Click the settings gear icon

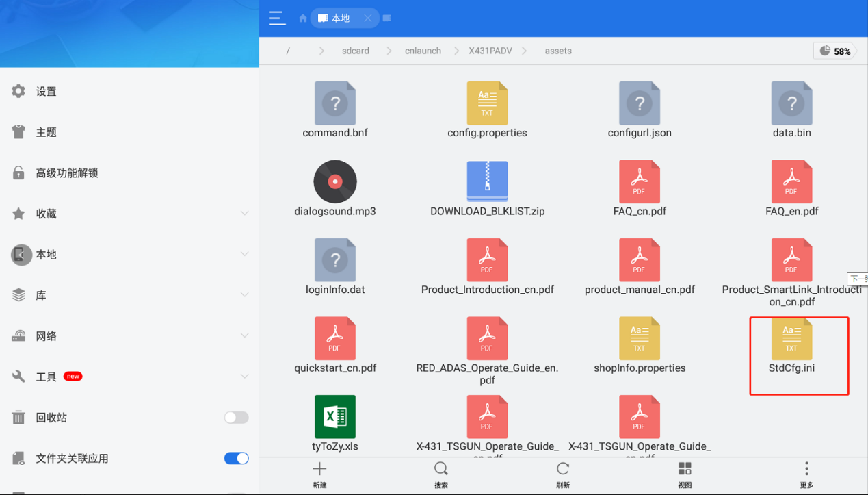[18, 91]
